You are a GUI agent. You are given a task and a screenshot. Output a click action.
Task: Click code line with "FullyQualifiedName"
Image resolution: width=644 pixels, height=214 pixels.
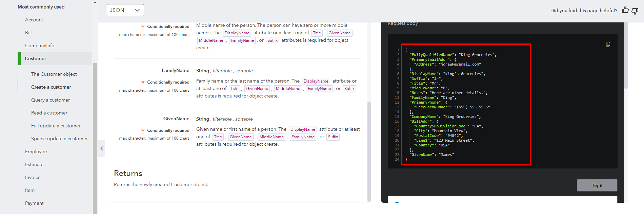coord(453,55)
